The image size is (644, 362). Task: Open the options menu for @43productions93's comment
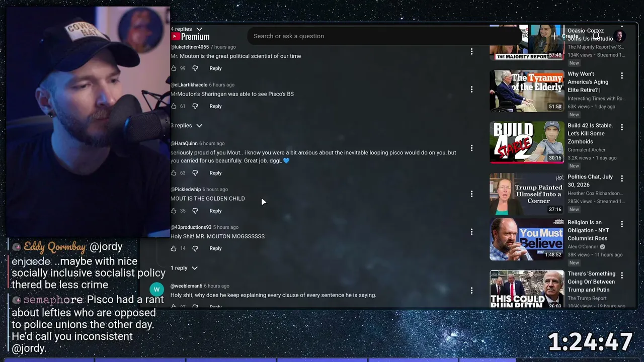471,232
